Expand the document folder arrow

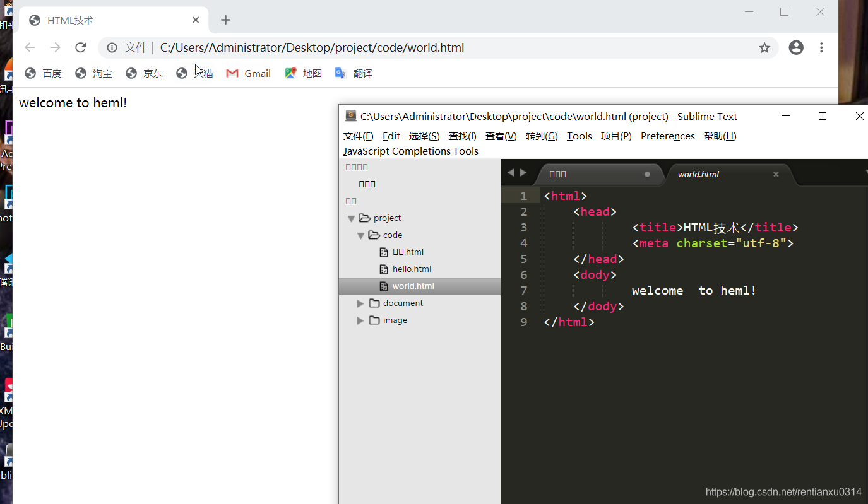pyautogui.click(x=361, y=303)
